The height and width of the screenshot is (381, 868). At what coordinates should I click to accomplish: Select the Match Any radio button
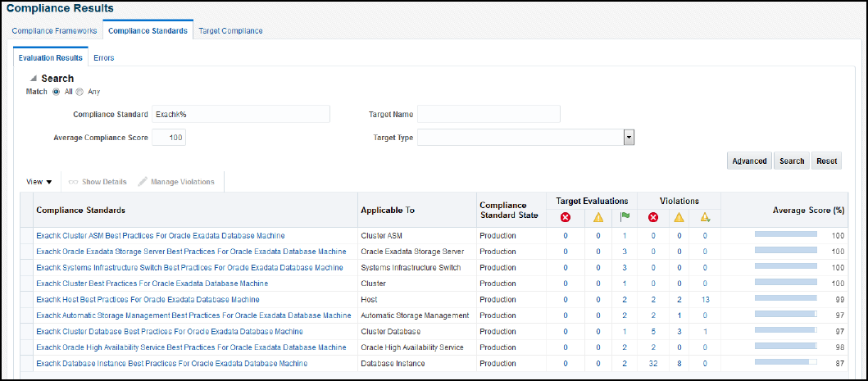click(80, 92)
